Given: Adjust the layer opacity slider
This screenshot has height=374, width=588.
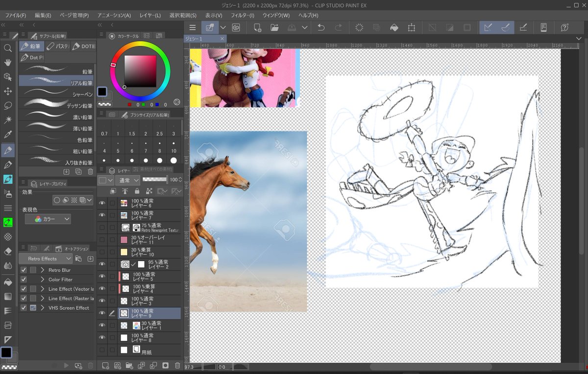Looking at the screenshot, I should [154, 180].
